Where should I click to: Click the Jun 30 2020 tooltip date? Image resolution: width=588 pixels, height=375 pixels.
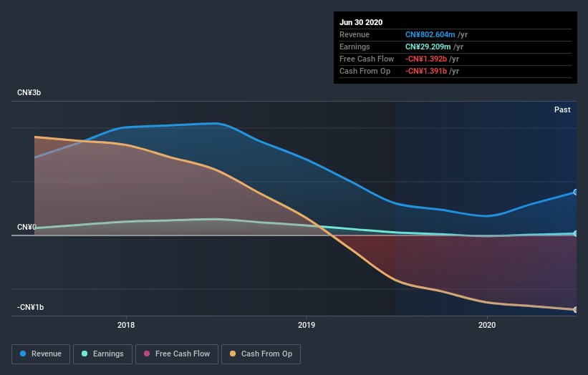coord(361,22)
